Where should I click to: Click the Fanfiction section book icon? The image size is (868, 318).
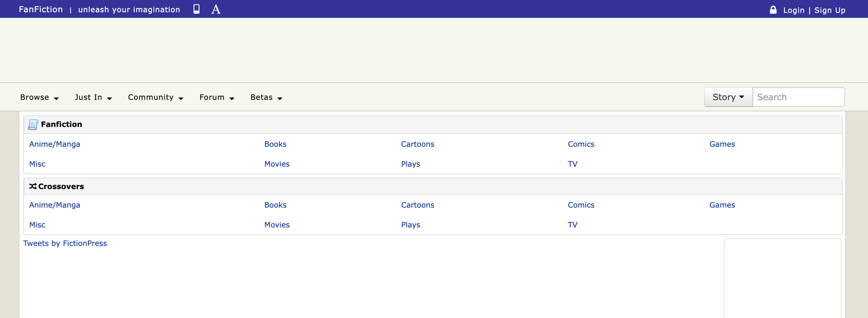33,124
